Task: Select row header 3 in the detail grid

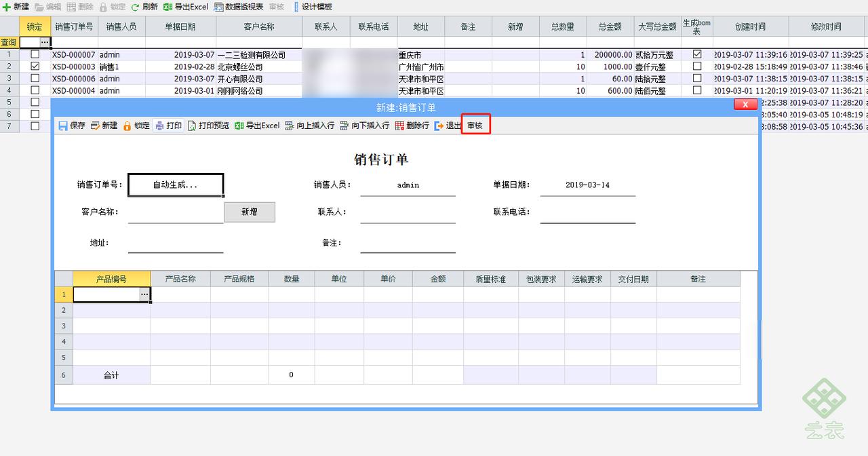Action: point(64,326)
